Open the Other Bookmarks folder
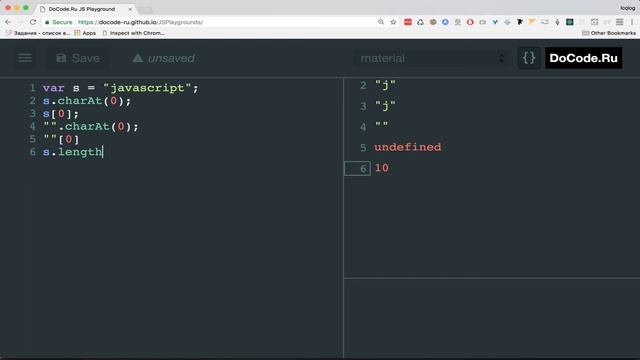Screen dimensions: 640x360 609,33
